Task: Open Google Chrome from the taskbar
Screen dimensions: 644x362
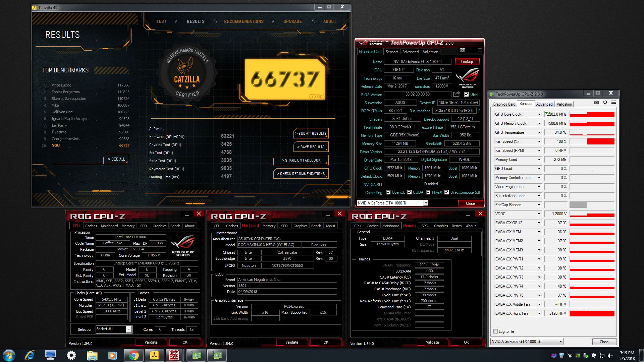Action: click(x=133, y=355)
